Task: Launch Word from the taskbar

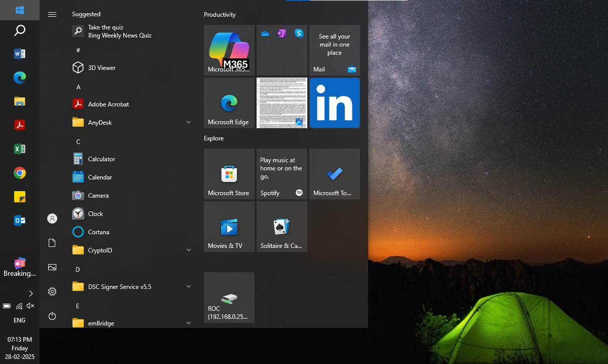Action: coord(19,54)
